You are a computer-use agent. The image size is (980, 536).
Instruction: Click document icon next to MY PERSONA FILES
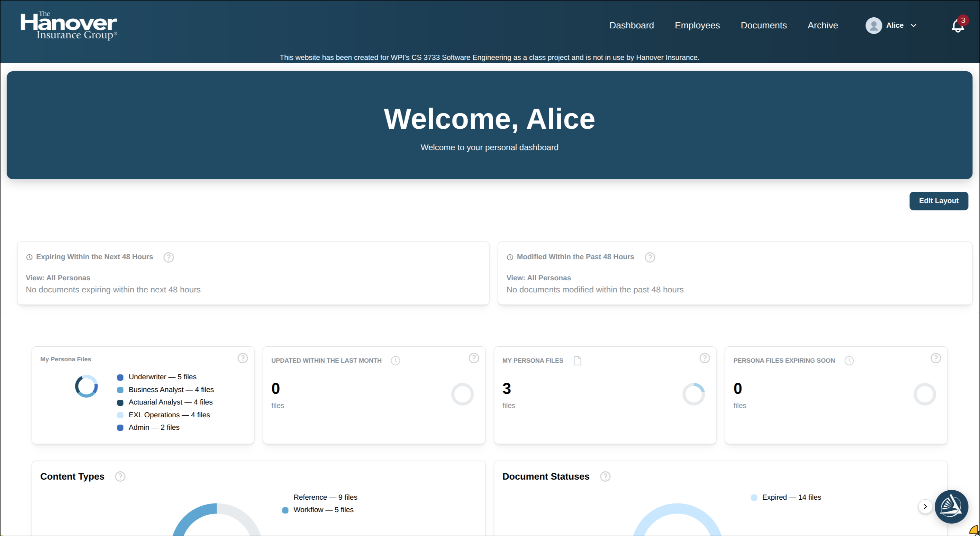pyautogui.click(x=577, y=361)
